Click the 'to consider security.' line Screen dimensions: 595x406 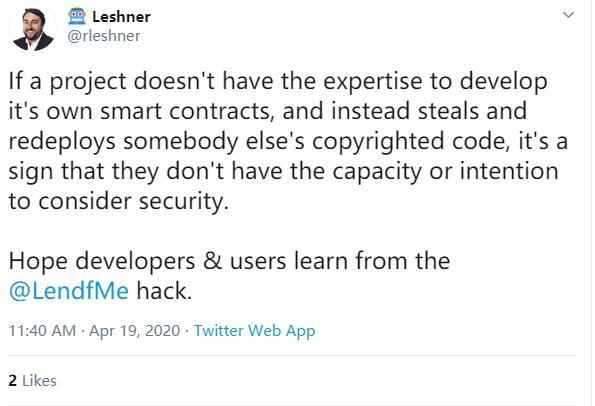pos(119,201)
